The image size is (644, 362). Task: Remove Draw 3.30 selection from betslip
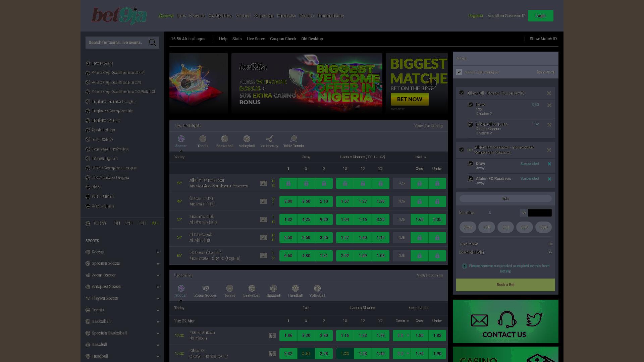[549, 105]
